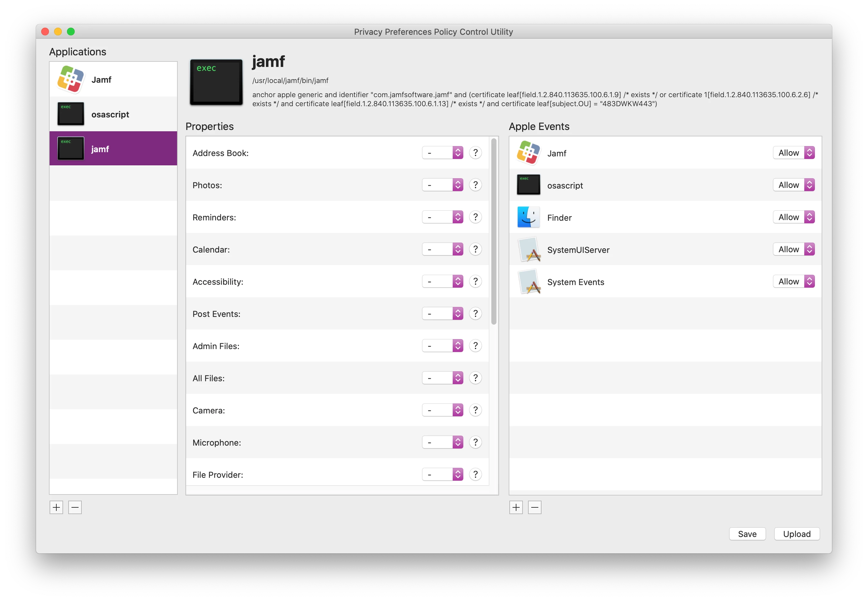Viewport: 868px width, 601px height.
Task: Open help for Microphone property
Action: [x=476, y=442]
